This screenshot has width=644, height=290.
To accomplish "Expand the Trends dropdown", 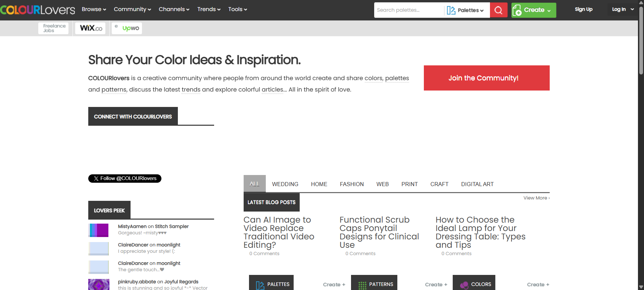I will point(209,9).
